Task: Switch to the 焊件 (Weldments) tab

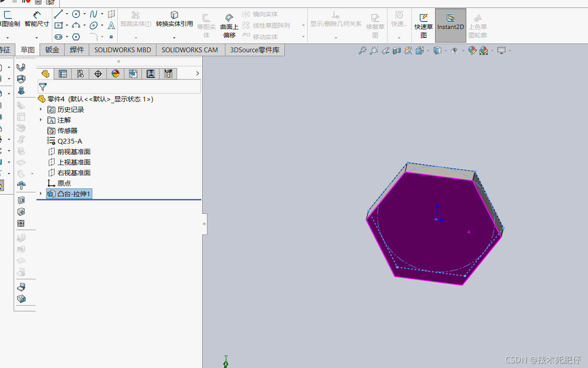Action: click(77, 50)
